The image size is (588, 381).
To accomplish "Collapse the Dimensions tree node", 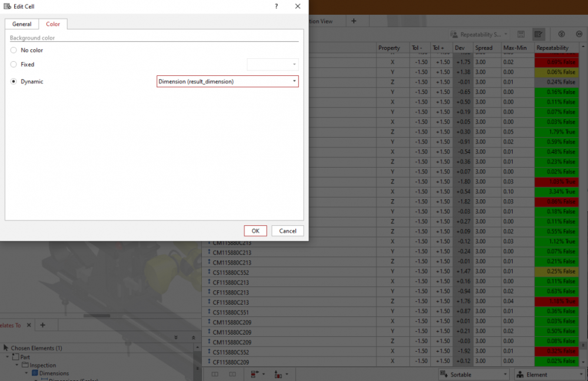I will coord(26,373).
